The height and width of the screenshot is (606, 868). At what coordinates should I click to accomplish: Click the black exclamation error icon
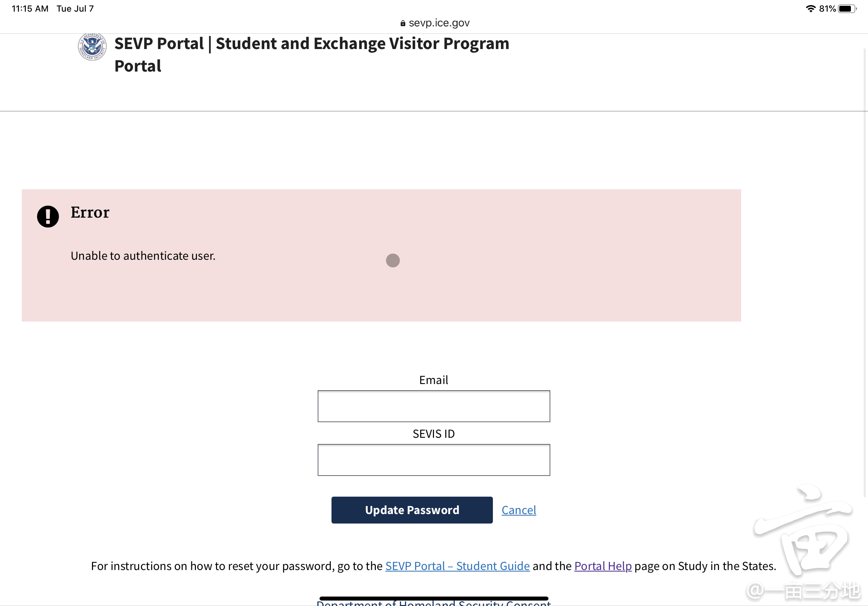click(x=48, y=217)
